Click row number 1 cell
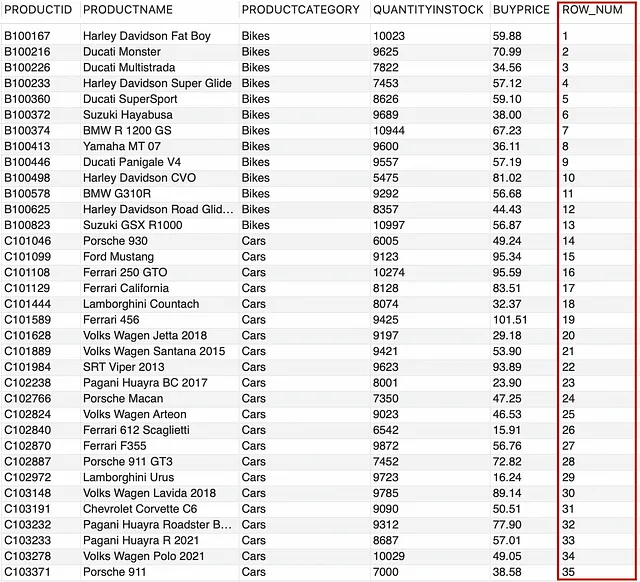The width and height of the screenshot is (640, 582). (x=565, y=36)
